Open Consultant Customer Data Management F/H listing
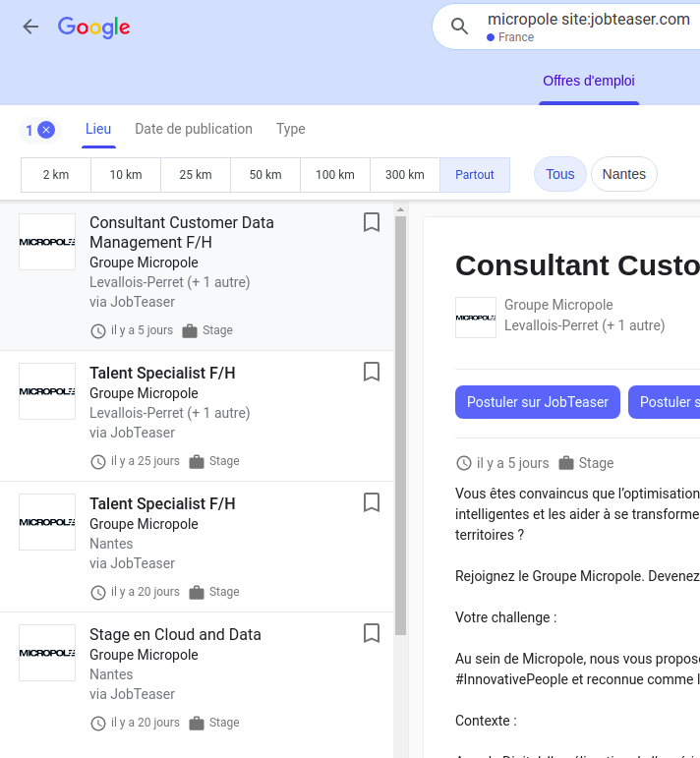The height and width of the screenshot is (758, 700). tap(197, 275)
